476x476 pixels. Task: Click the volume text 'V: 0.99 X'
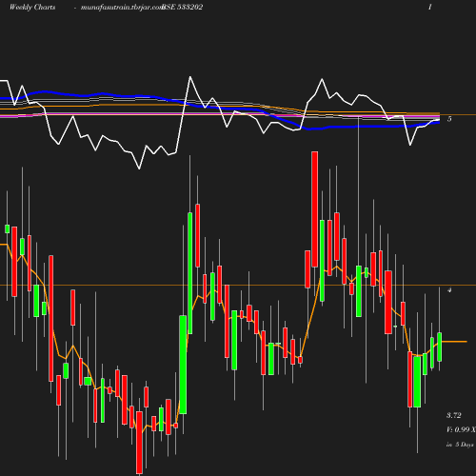pos(461,429)
